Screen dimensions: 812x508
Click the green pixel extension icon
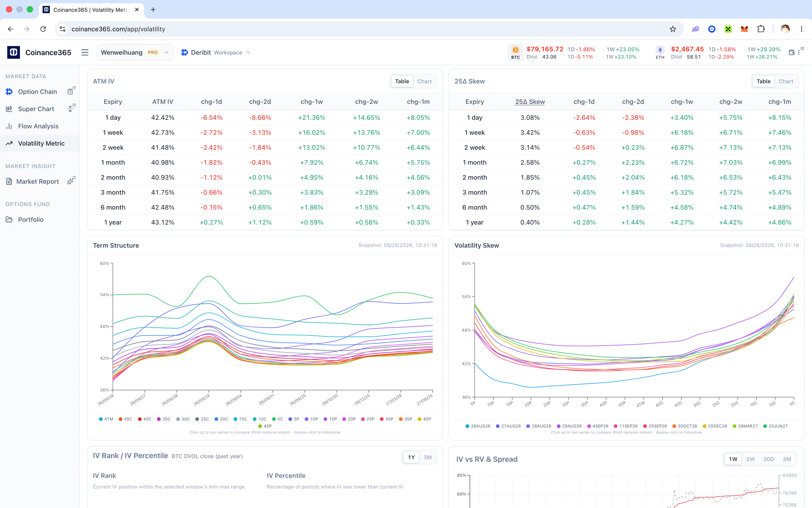coord(728,29)
